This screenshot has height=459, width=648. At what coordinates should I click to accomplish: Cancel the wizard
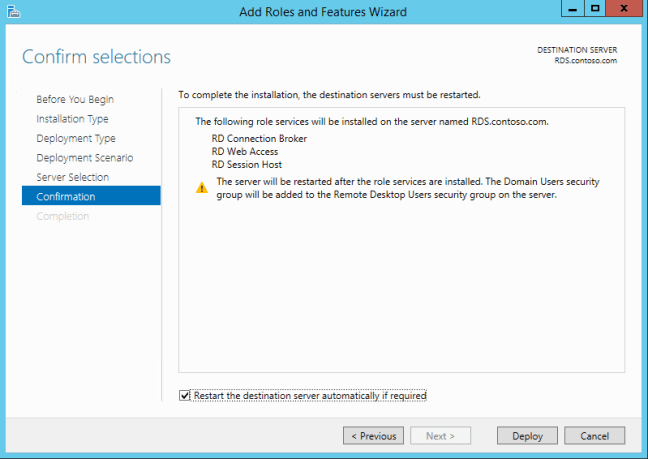[594, 436]
